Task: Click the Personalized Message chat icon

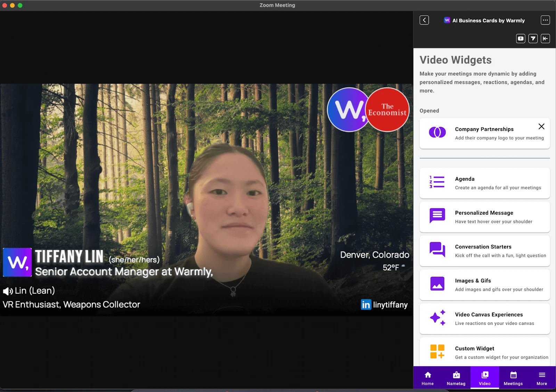Action: [437, 216]
